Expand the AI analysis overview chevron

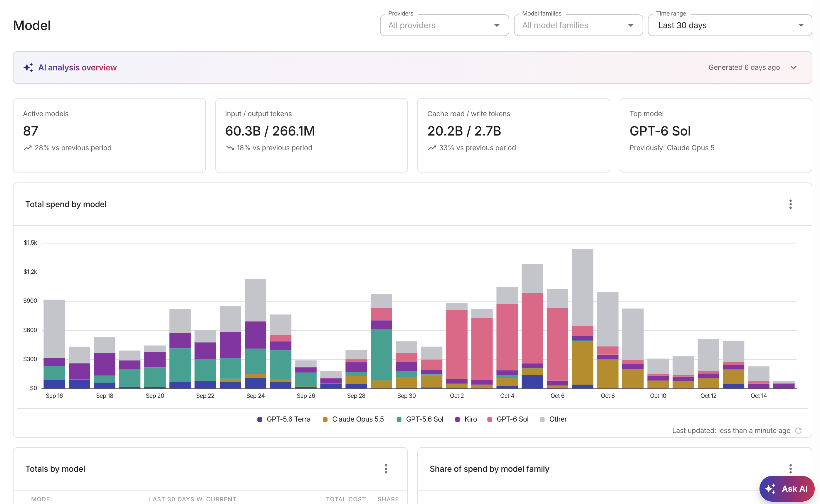coord(793,67)
